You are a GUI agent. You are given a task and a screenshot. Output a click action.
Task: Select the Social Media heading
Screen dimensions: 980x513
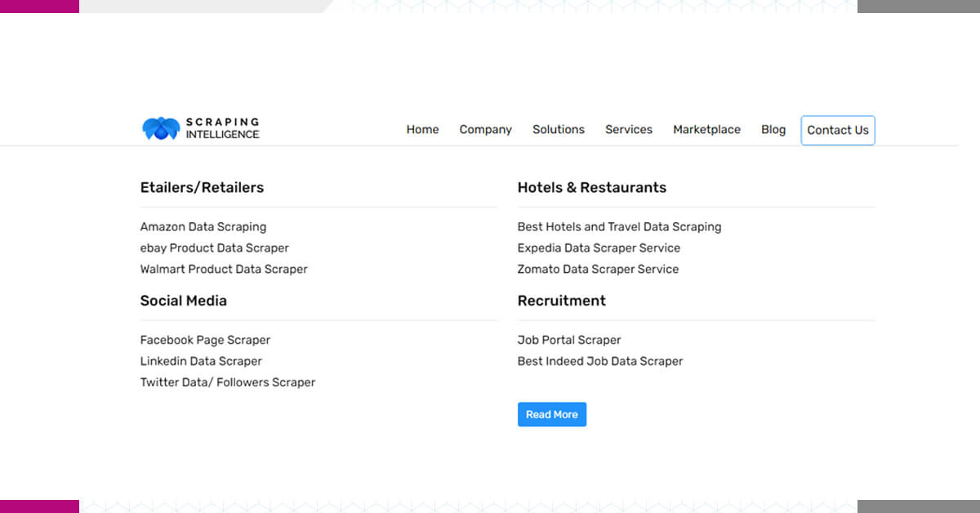[184, 301]
